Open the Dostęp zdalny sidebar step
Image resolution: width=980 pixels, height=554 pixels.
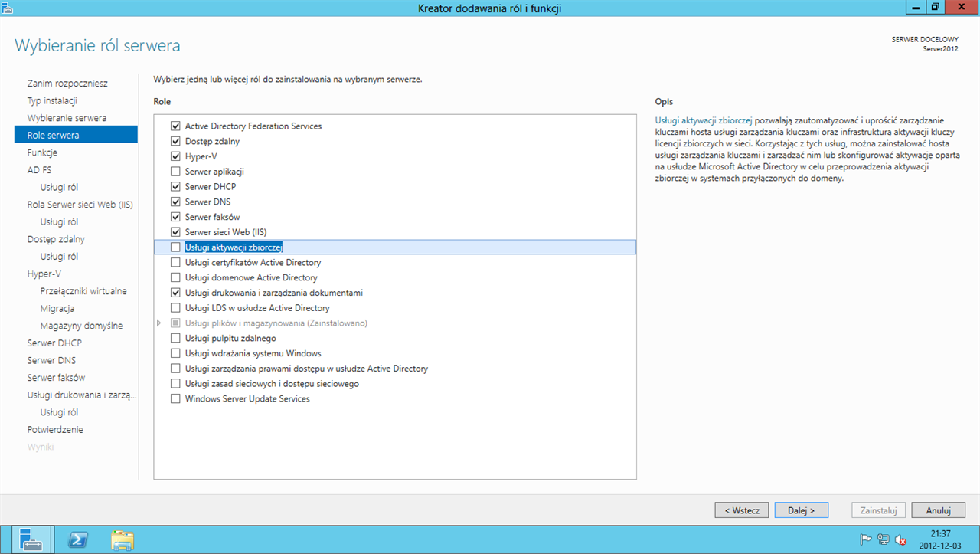[56, 239]
